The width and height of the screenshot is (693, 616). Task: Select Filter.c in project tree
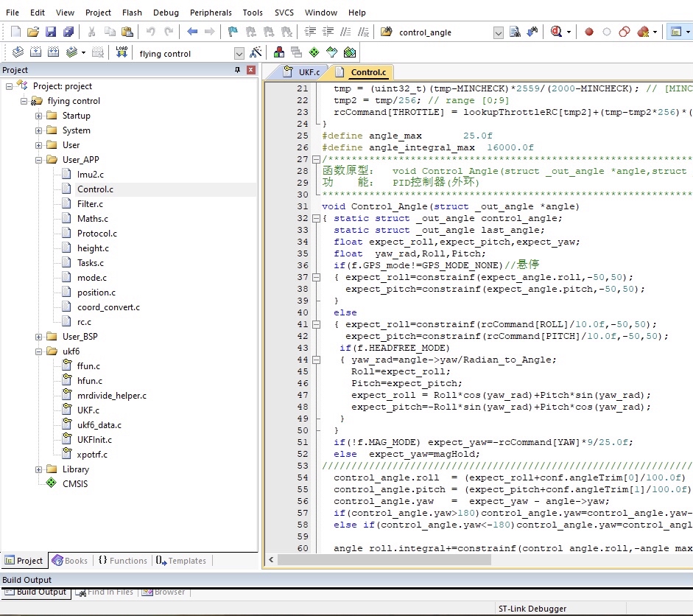(90, 204)
